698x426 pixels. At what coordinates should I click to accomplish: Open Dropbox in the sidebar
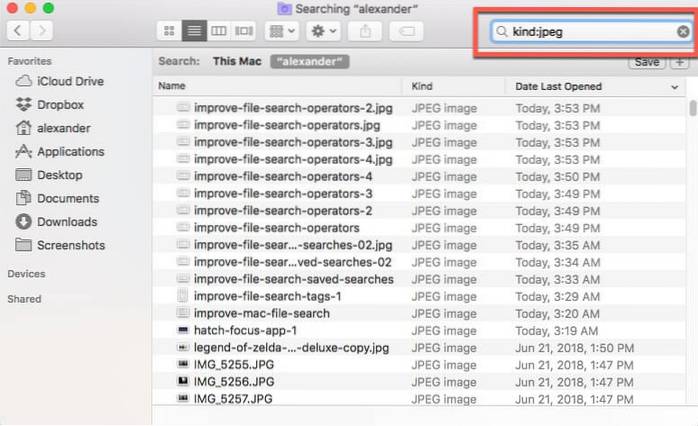tap(62, 104)
